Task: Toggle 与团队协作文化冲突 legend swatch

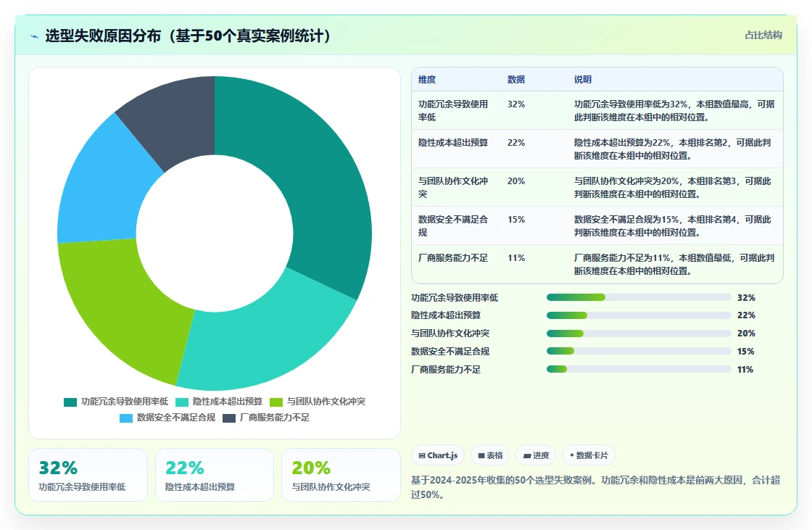Action: 276,402
